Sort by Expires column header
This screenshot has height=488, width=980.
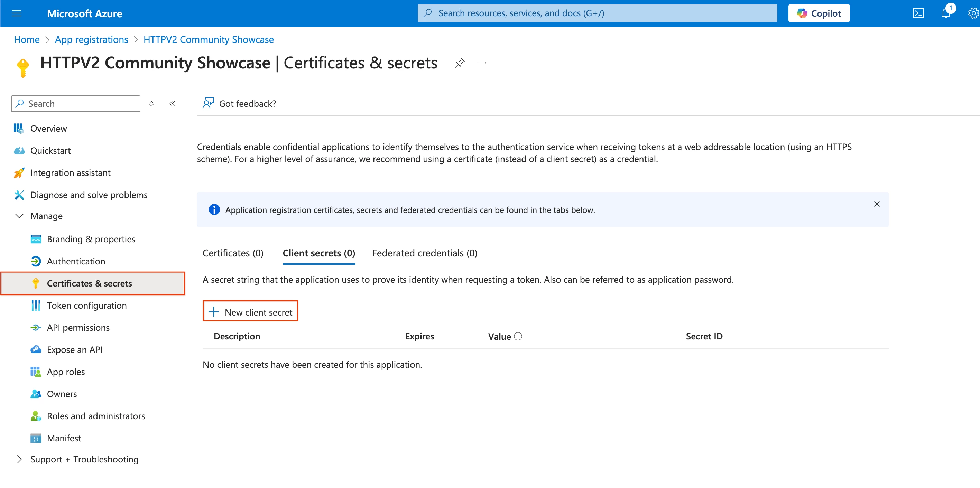(x=419, y=336)
